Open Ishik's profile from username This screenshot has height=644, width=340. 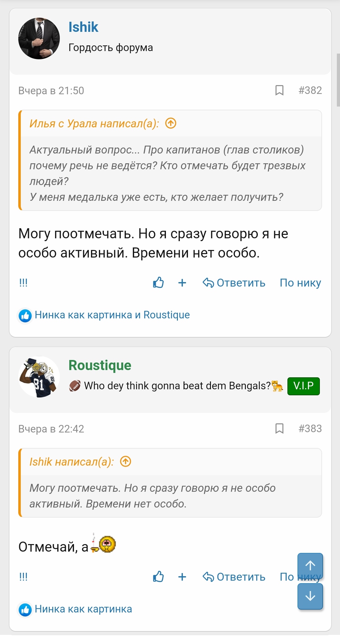[83, 27]
